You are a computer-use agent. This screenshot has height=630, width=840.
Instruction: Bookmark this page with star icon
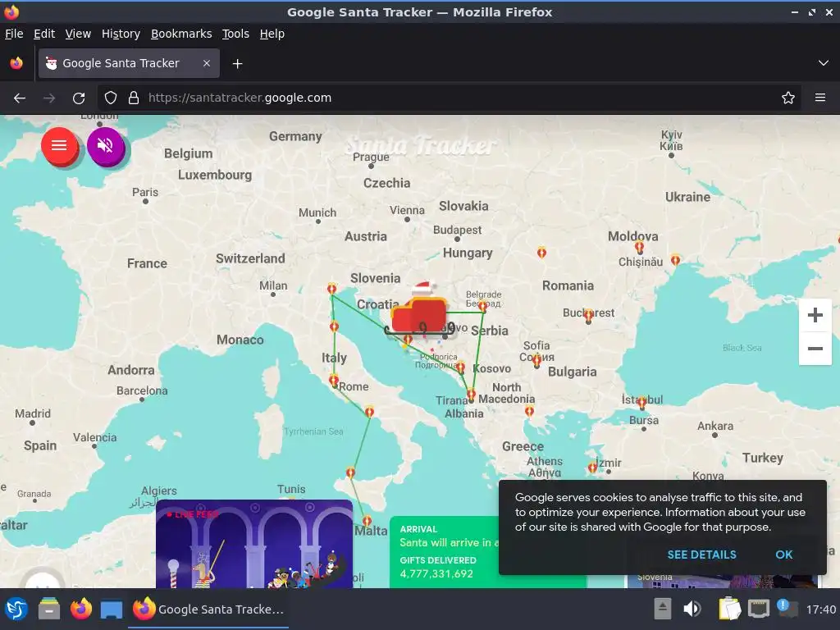(787, 98)
